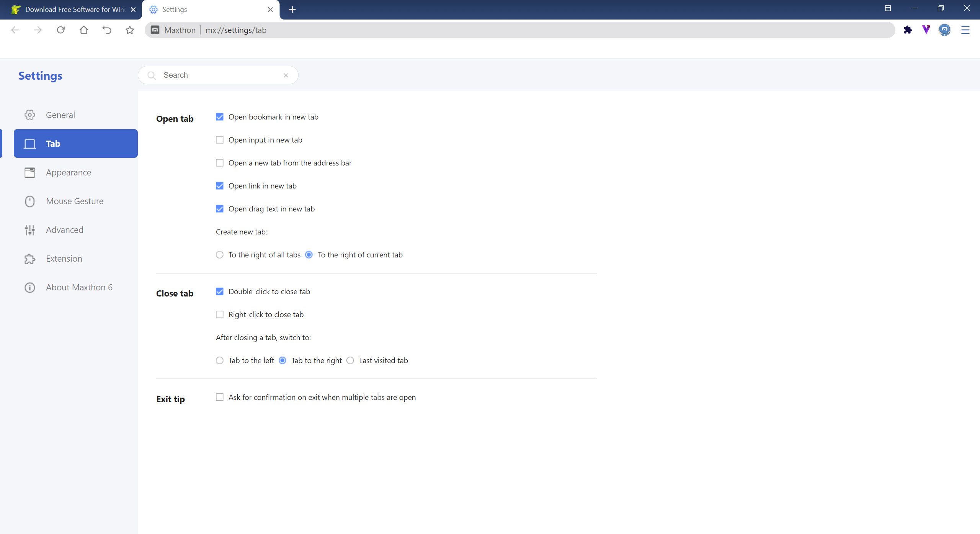The width and height of the screenshot is (980, 534).
Task: Click the About Maxthon info icon
Action: [x=30, y=287]
